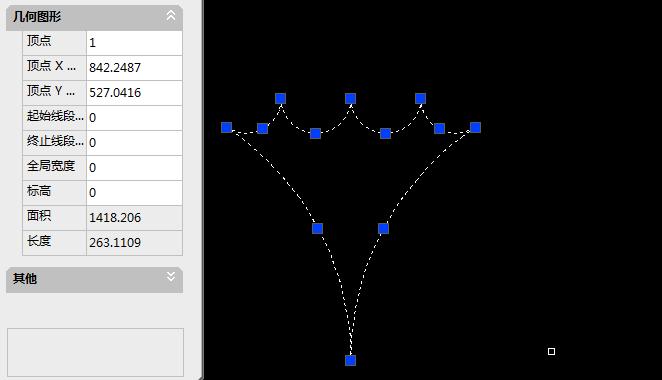The width and height of the screenshot is (662, 380).
Task: Click the 其他 section header label
Action: tap(24, 279)
